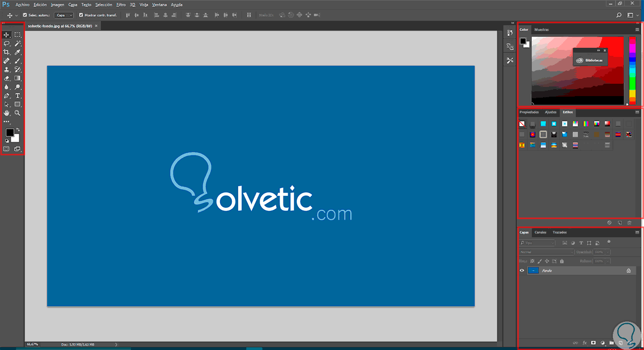Select the Clone Stamp tool

[6, 69]
